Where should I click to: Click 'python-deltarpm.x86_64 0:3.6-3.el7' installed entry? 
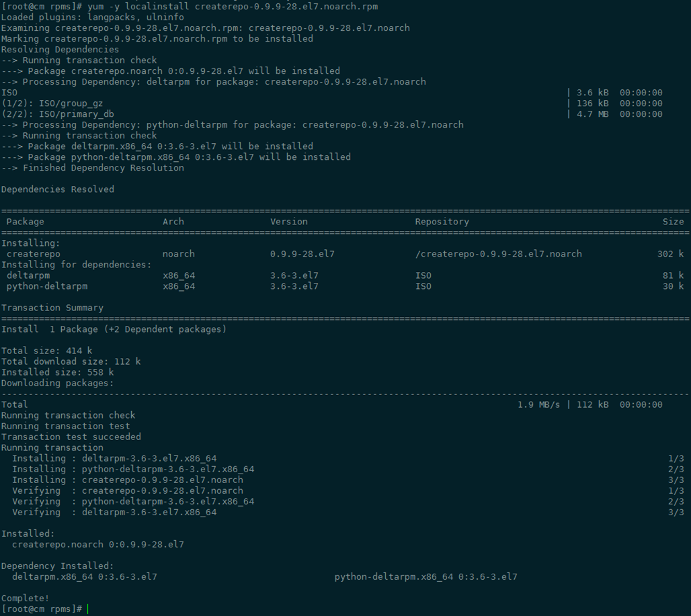425,577
